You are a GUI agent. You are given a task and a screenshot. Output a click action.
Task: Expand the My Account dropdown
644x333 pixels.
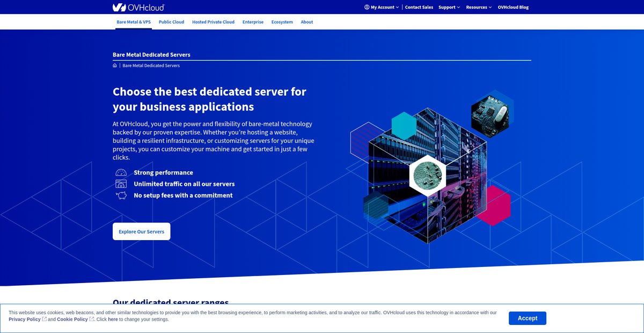(x=382, y=8)
